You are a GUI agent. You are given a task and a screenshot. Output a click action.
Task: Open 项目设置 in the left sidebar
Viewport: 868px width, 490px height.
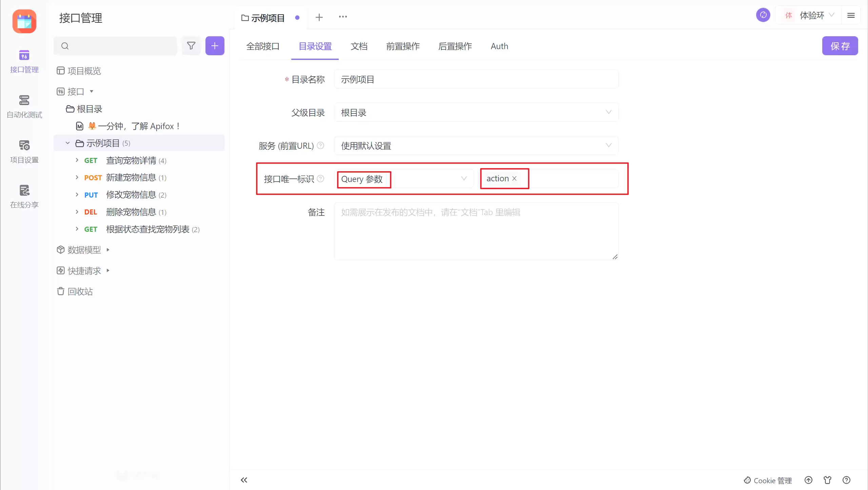pos(24,152)
